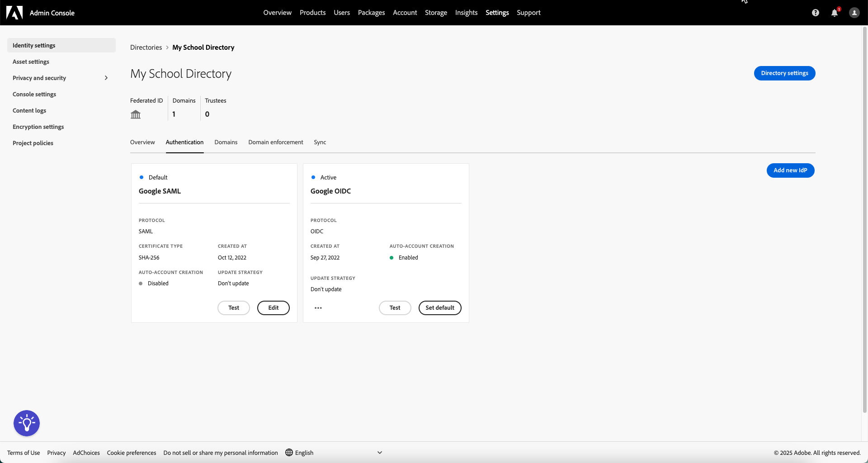Click the SHA-256 certificate type value
The width and height of the screenshot is (868, 463).
coord(149,258)
